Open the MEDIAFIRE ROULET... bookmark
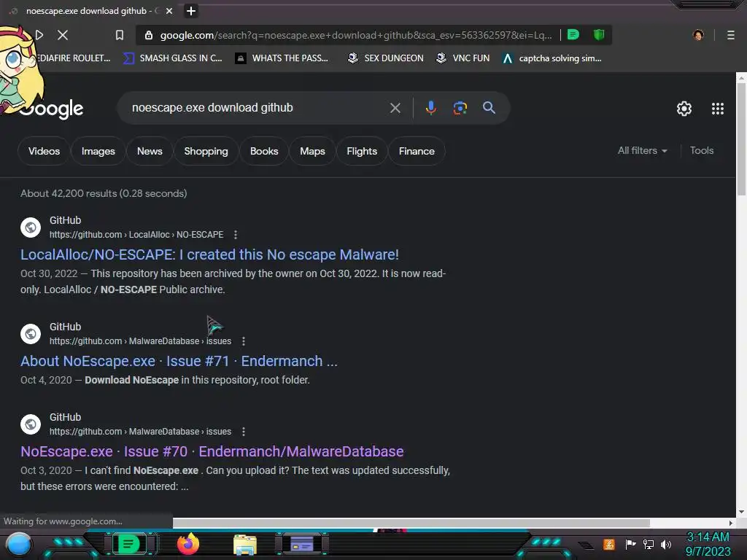747x560 pixels. coord(74,58)
